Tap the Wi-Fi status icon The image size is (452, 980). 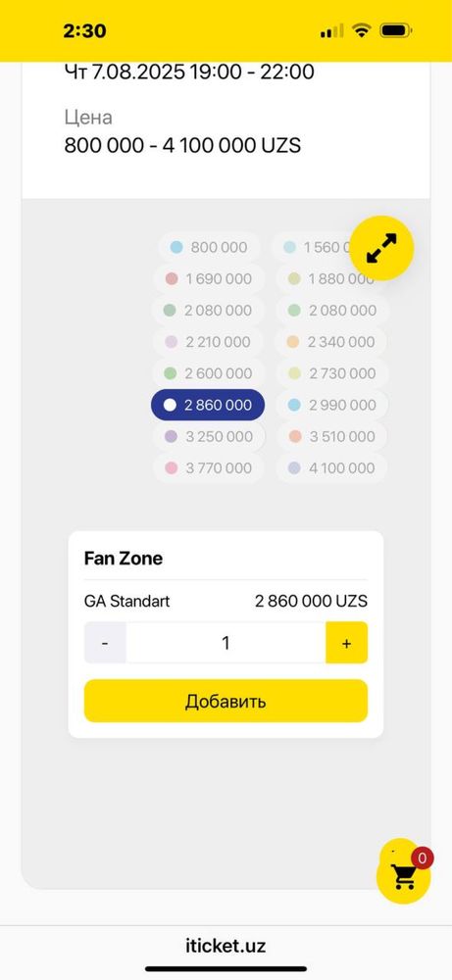click(x=361, y=30)
